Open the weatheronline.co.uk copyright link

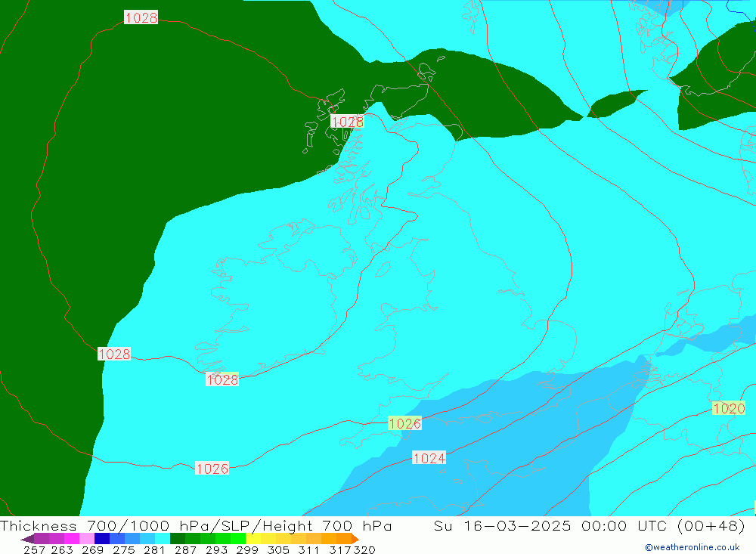(x=692, y=547)
